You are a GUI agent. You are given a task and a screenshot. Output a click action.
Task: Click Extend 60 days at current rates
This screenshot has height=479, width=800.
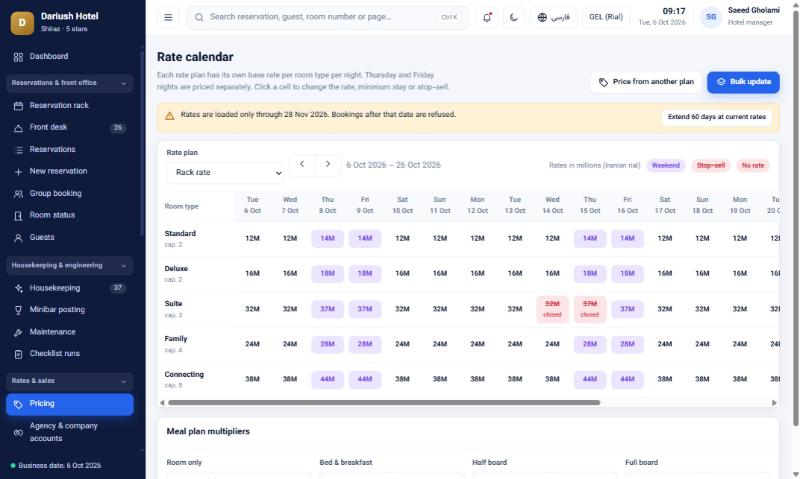click(x=716, y=117)
